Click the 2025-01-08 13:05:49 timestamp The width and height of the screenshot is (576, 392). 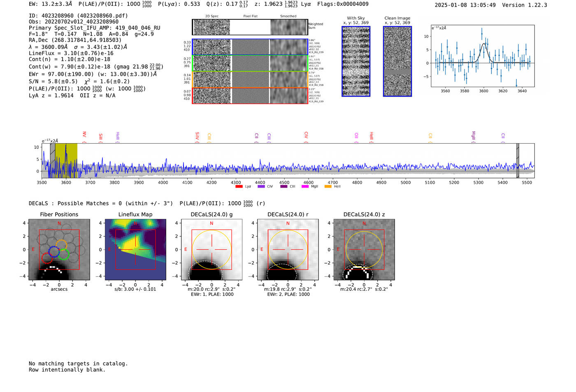pos(465,5)
